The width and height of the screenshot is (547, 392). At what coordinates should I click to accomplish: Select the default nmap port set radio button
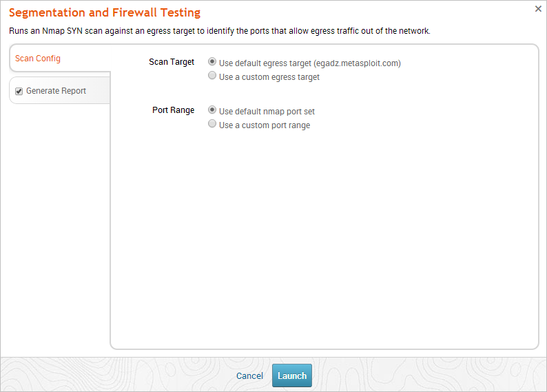[x=212, y=110]
